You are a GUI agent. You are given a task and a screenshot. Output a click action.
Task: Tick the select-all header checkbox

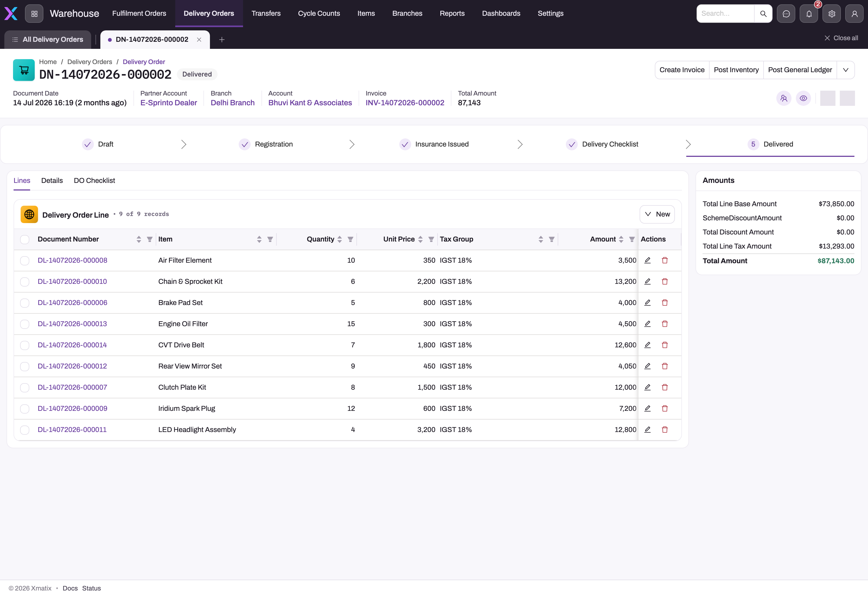pyautogui.click(x=25, y=239)
